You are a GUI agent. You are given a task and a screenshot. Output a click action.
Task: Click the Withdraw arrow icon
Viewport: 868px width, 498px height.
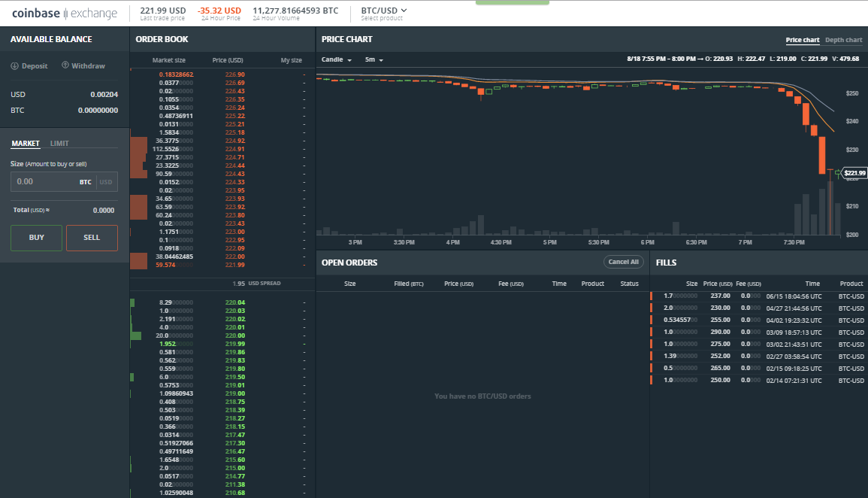coord(65,66)
